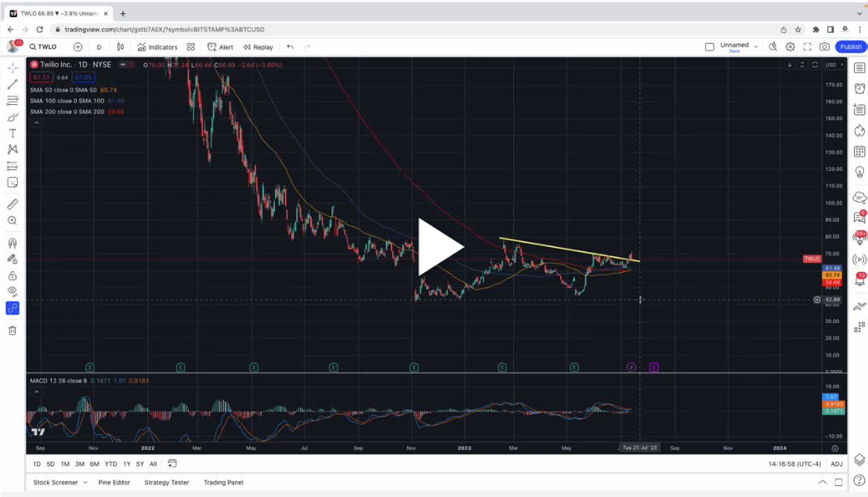Delete all drawings with the trash icon
This screenshot has height=497, width=868.
click(12, 330)
